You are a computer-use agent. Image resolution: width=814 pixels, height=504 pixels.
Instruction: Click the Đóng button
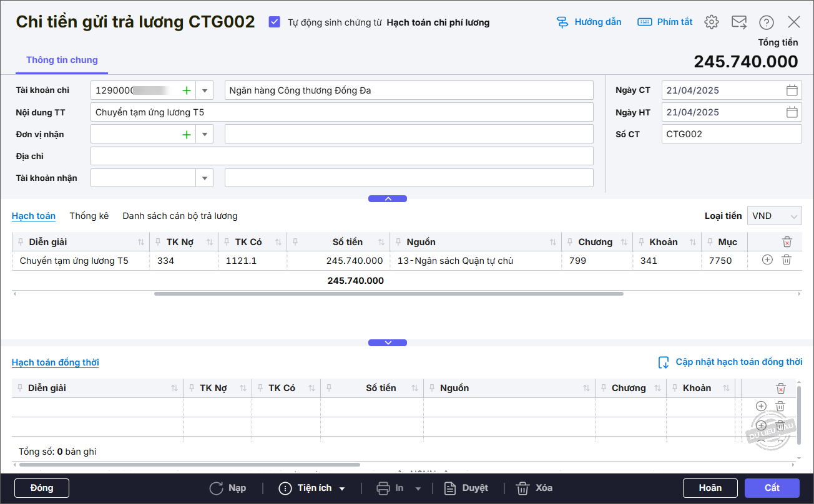pyautogui.click(x=42, y=488)
